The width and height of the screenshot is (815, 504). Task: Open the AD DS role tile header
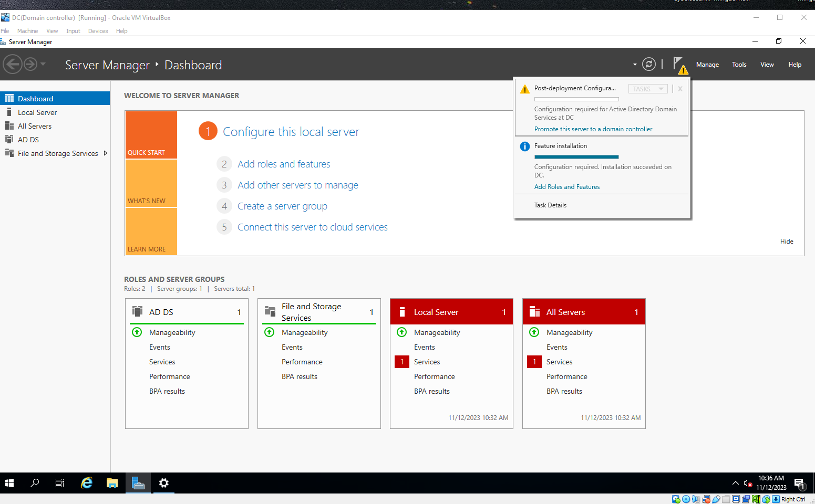[187, 312]
